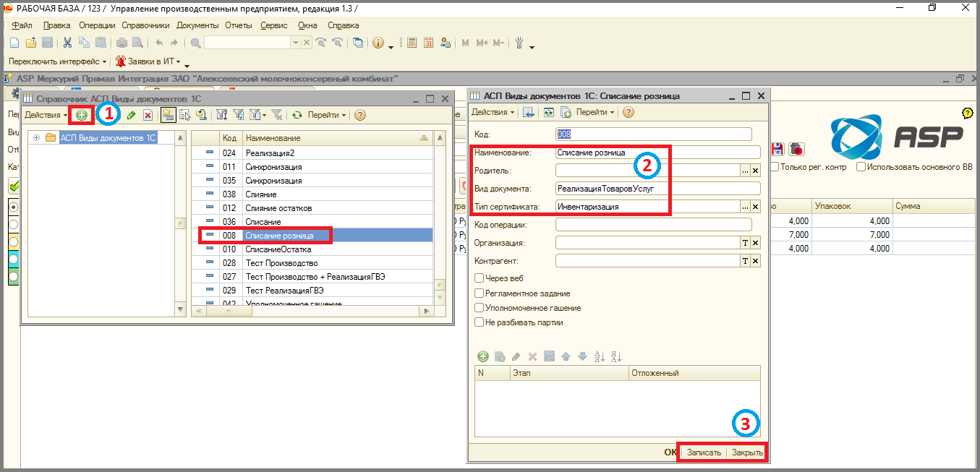Enable Использовать основного ВВ checkbox
The image size is (980, 472).
[861, 167]
